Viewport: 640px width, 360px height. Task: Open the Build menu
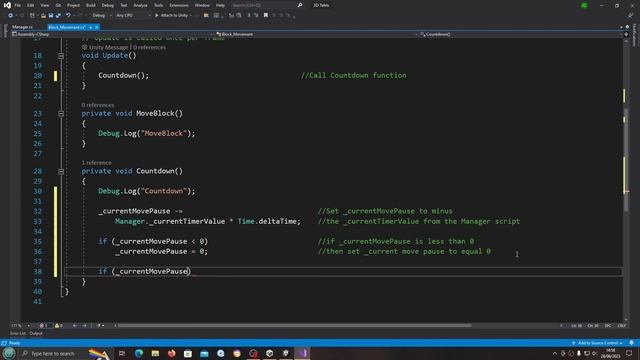tap(91, 5)
